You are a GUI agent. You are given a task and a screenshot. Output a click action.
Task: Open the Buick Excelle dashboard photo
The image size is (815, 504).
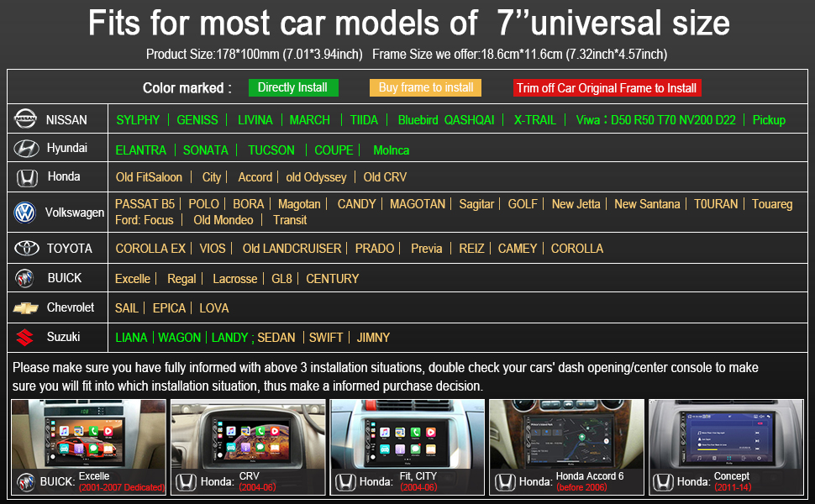[x=89, y=433]
